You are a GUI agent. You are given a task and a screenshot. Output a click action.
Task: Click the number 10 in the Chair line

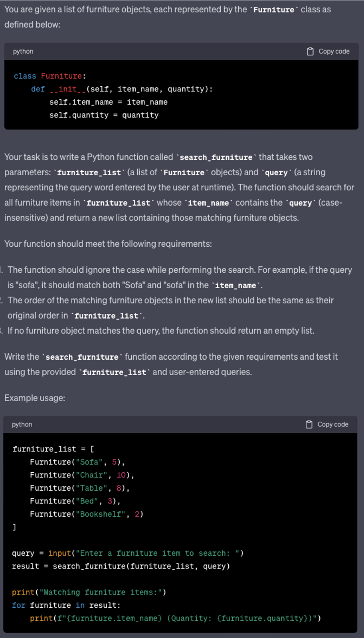tap(121, 475)
